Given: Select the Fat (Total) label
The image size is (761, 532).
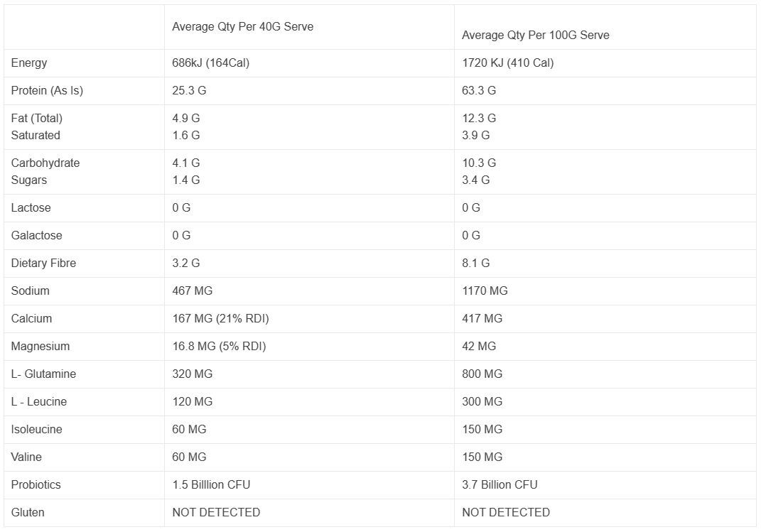Looking at the screenshot, I should pos(37,119).
